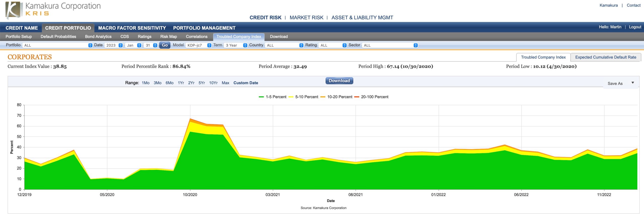Click the Logout link
This screenshot has width=644, height=221.
click(635, 27)
